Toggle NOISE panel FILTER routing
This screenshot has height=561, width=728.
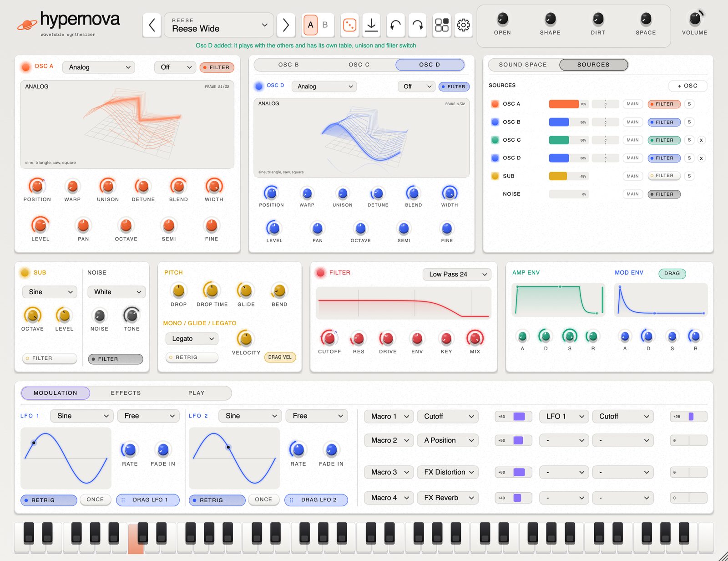116,359
